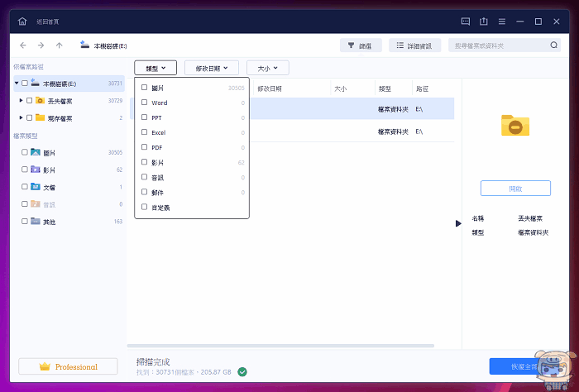The width and height of the screenshot is (579, 392).
Task: Click the share/export icon in title bar
Action: tap(484, 22)
